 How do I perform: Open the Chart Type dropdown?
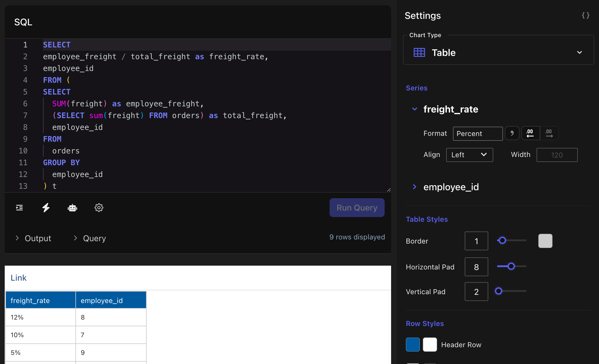click(580, 52)
